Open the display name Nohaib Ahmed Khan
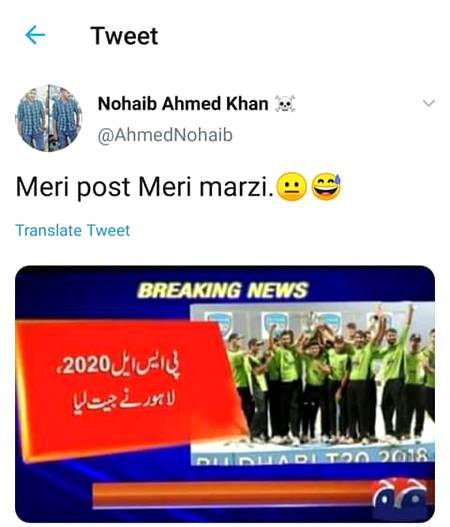This screenshot has height=527, width=450. [183, 104]
